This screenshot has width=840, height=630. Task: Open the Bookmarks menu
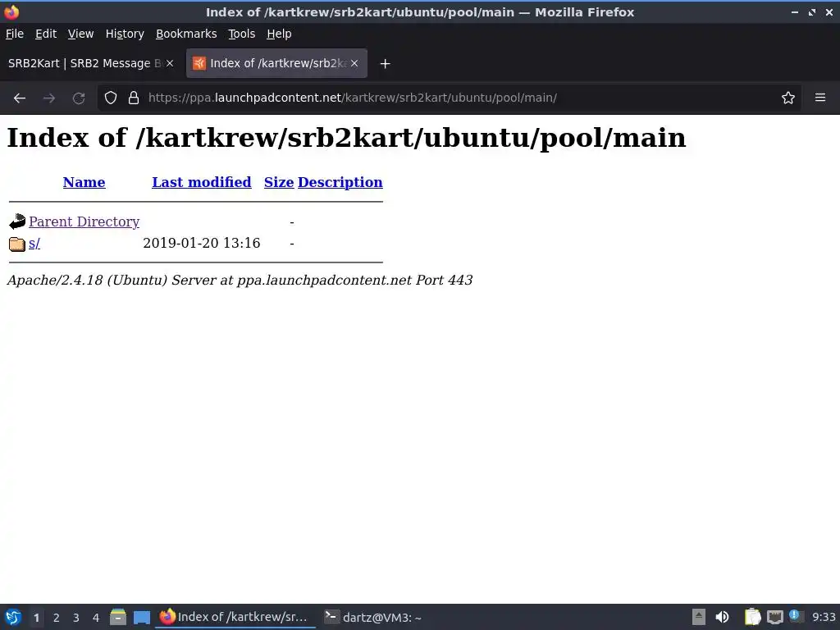coord(186,34)
